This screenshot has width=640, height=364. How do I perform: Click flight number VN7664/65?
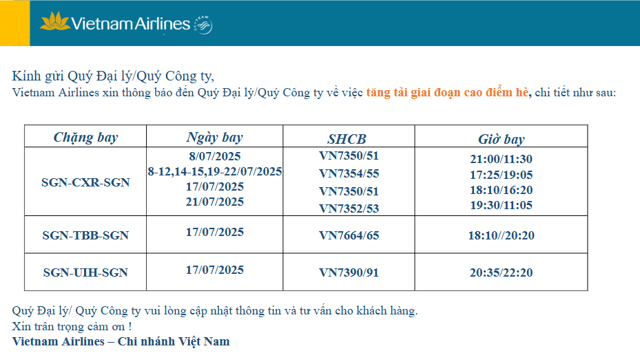pos(349,235)
